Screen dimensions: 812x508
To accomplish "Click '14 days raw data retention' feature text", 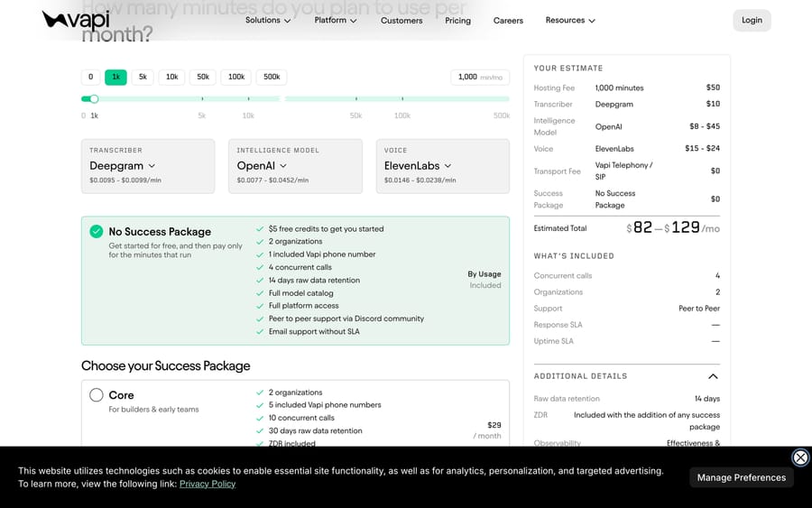I will coord(314,280).
